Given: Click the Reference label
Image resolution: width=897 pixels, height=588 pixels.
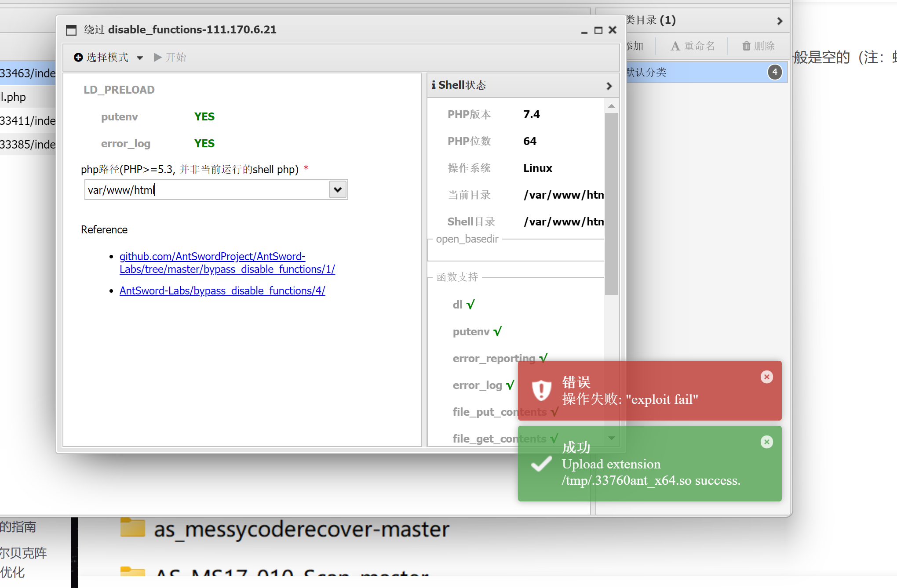Looking at the screenshot, I should (x=104, y=230).
